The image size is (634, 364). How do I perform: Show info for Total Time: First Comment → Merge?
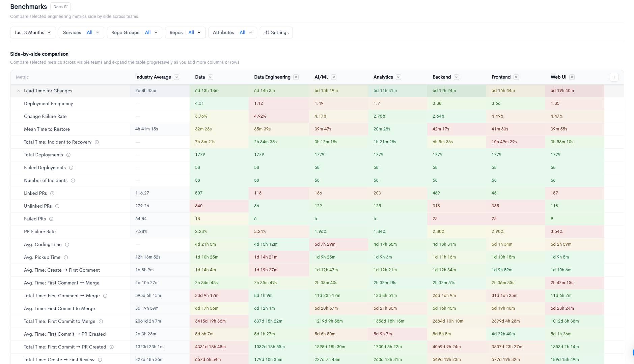[x=105, y=296]
